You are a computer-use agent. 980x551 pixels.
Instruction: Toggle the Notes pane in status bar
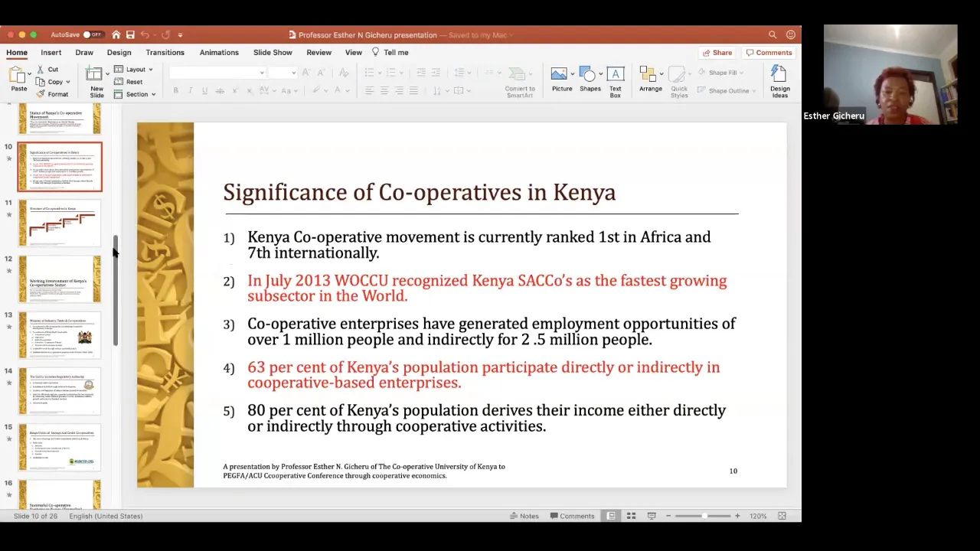click(x=524, y=516)
